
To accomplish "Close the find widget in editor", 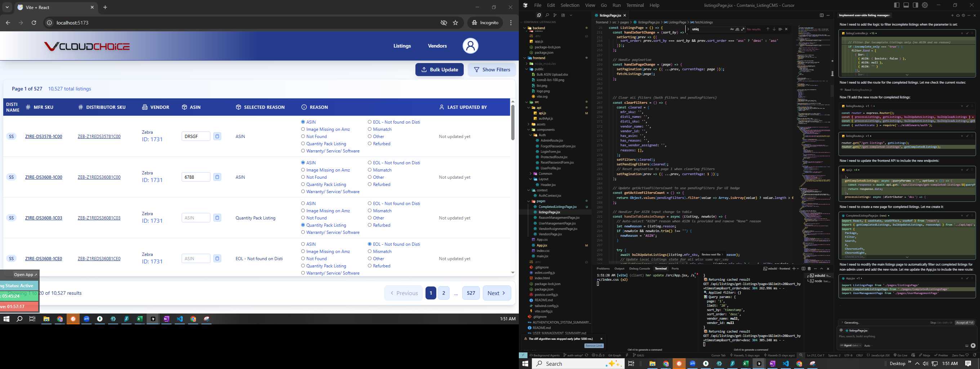I will pos(787,29).
